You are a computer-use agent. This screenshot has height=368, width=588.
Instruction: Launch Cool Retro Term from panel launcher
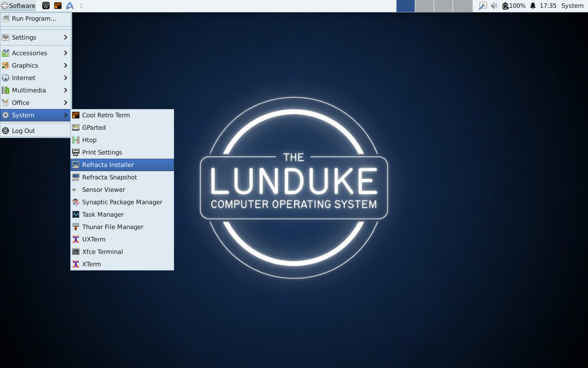(58, 6)
